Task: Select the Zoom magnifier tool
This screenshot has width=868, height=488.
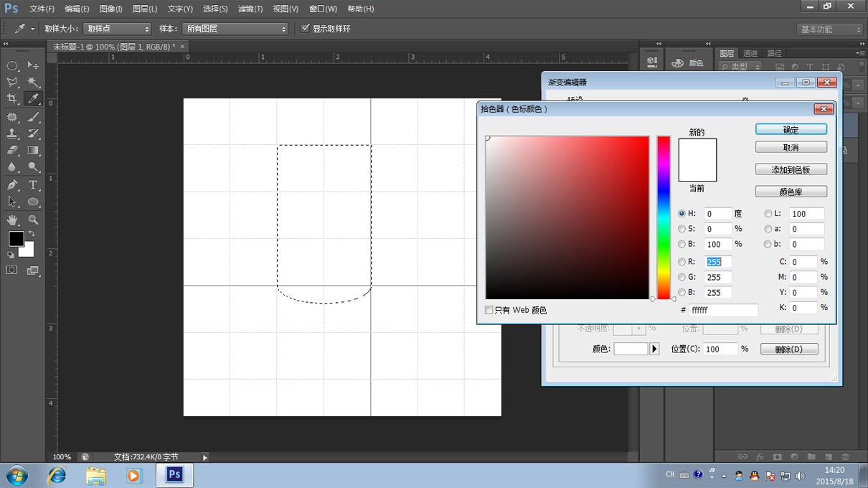Action: 34,220
